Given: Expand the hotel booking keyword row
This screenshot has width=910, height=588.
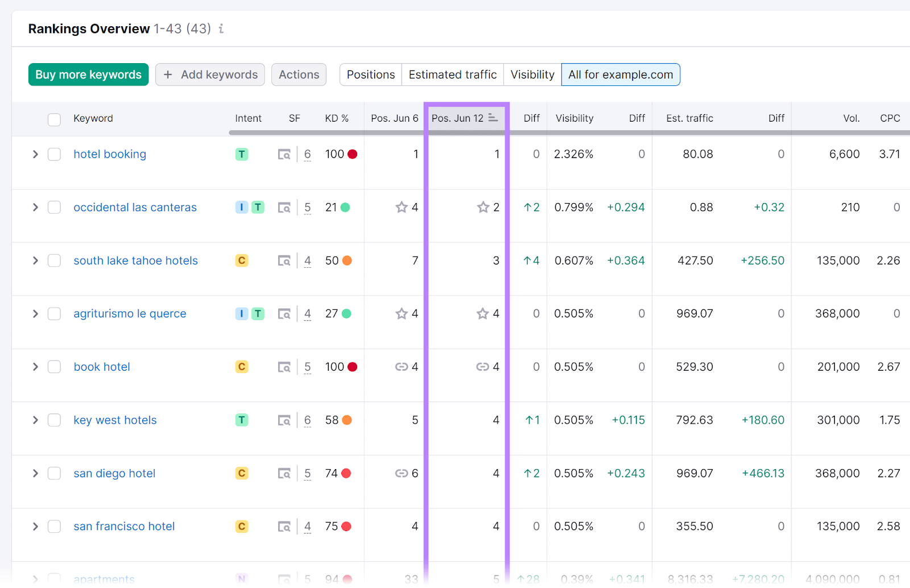Looking at the screenshot, I should pos(35,154).
